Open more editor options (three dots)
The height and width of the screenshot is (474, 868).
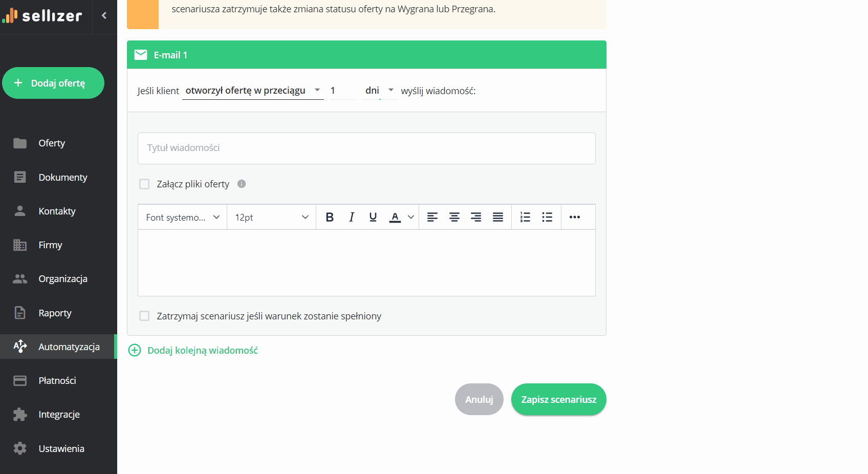pyautogui.click(x=575, y=218)
